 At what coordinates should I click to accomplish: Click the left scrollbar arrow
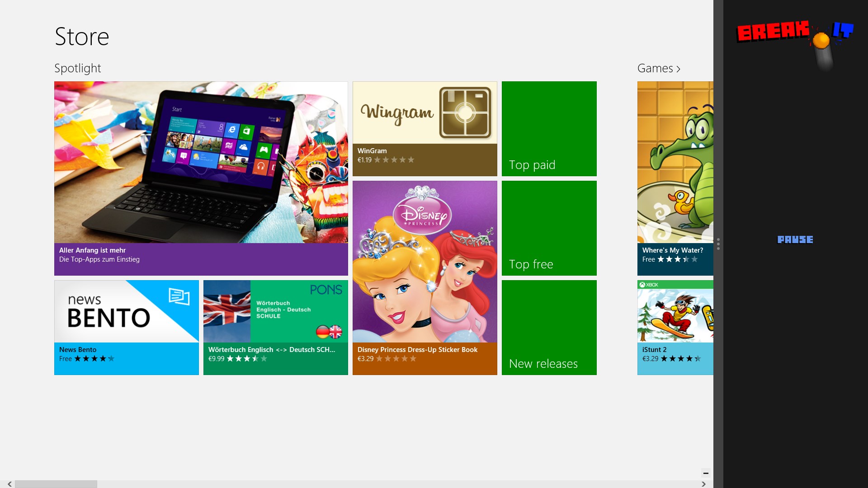(x=9, y=484)
